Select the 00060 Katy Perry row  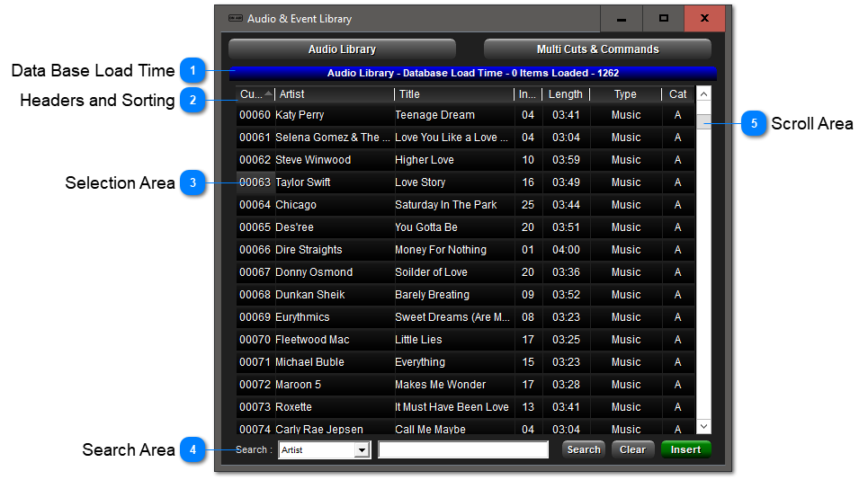(x=466, y=115)
